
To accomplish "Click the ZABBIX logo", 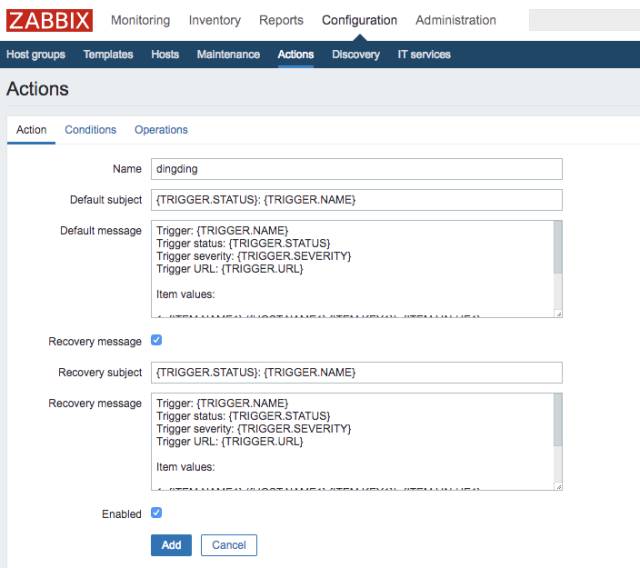I will [49, 20].
